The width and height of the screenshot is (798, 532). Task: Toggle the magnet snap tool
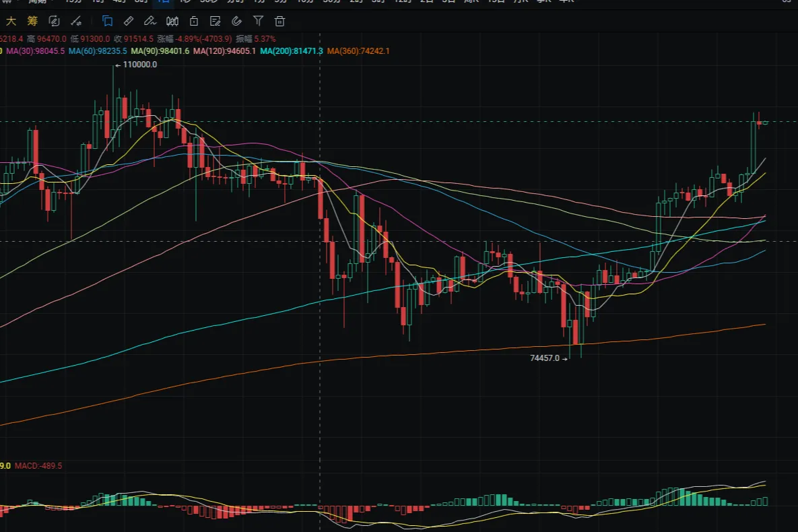pyautogui.click(x=236, y=21)
